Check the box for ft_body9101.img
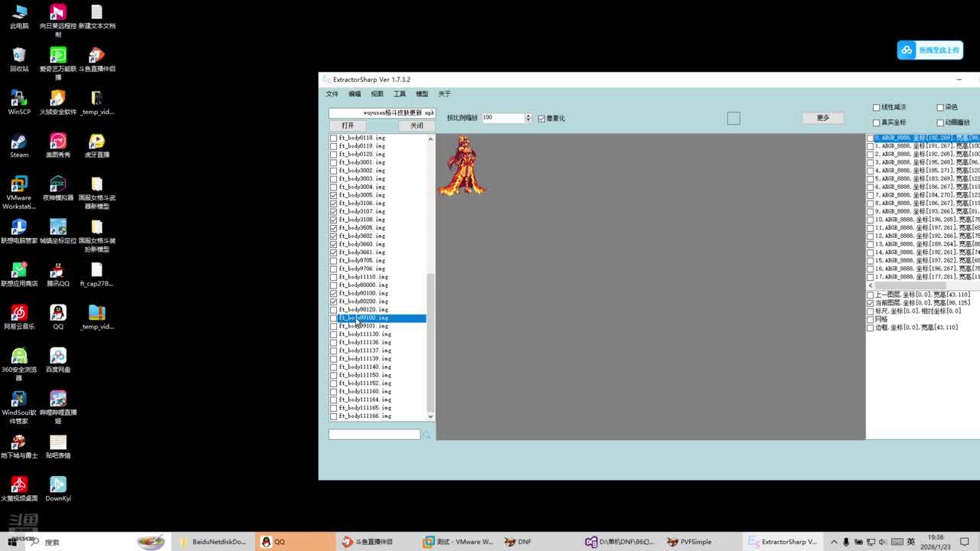The width and height of the screenshot is (980, 551). pyautogui.click(x=334, y=326)
